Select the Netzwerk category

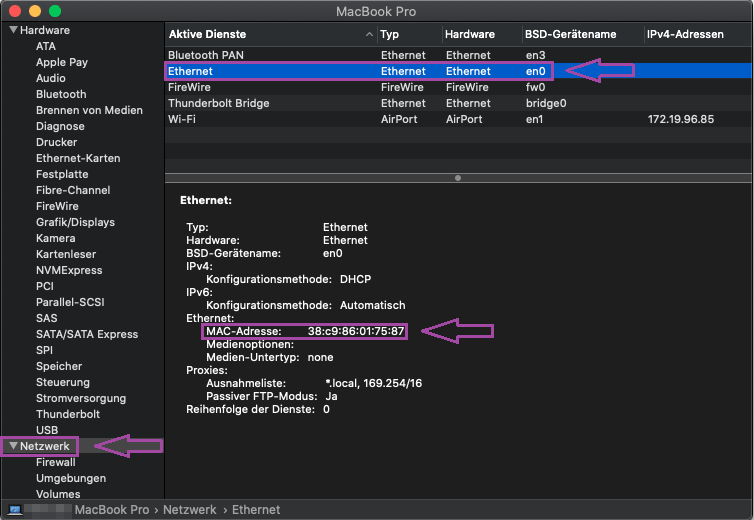[44, 446]
